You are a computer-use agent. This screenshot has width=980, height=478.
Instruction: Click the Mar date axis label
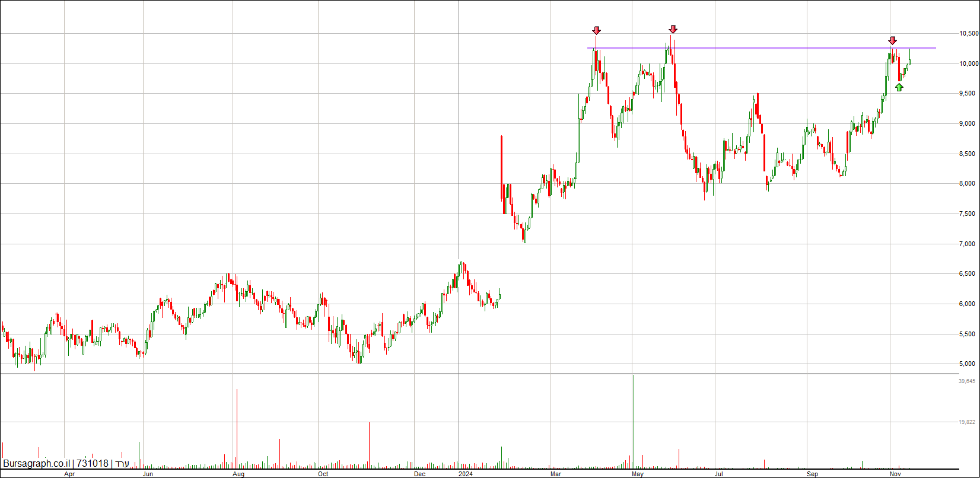(556, 474)
